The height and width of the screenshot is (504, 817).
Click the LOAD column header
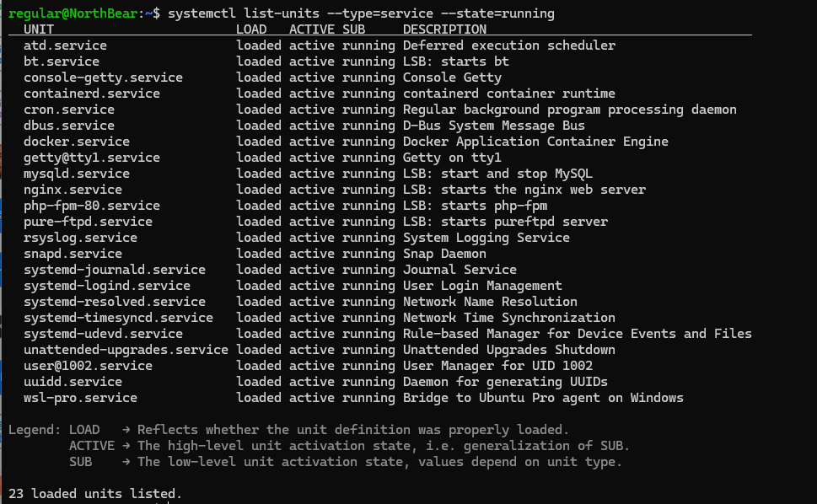pyautogui.click(x=251, y=29)
